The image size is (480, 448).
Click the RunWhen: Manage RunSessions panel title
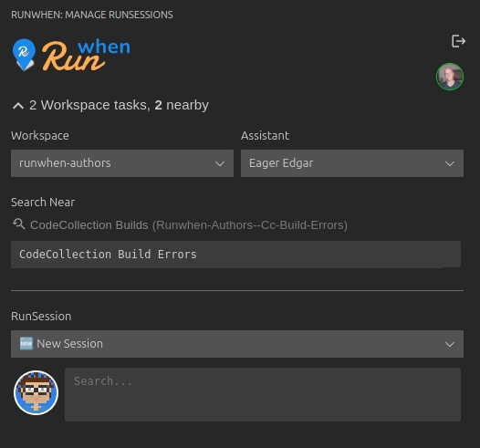tap(92, 15)
